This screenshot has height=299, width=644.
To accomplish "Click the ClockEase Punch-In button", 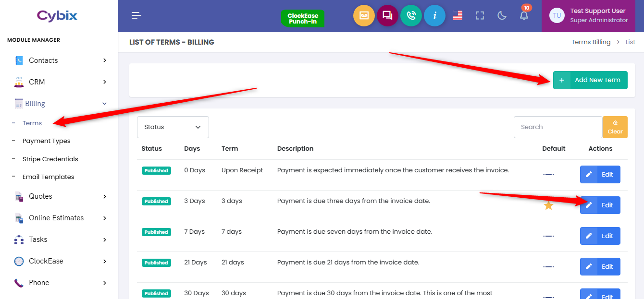I will pyautogui.click(x=303, y=19).
